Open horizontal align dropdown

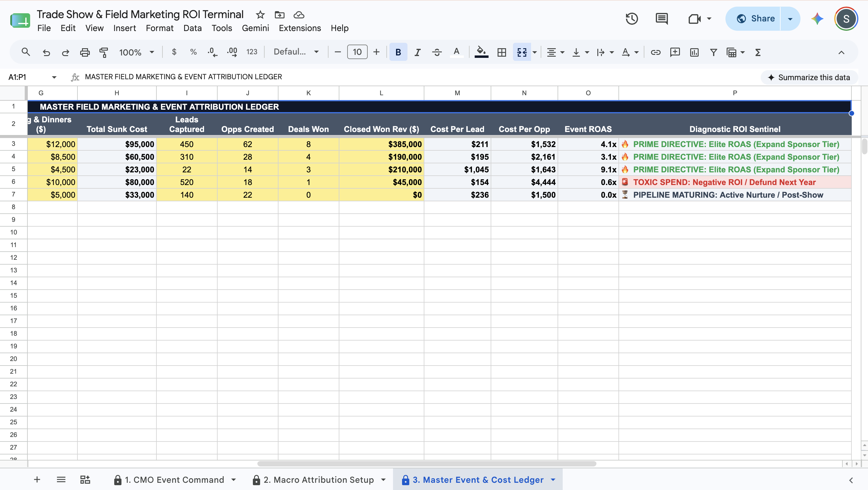[555, 52]
